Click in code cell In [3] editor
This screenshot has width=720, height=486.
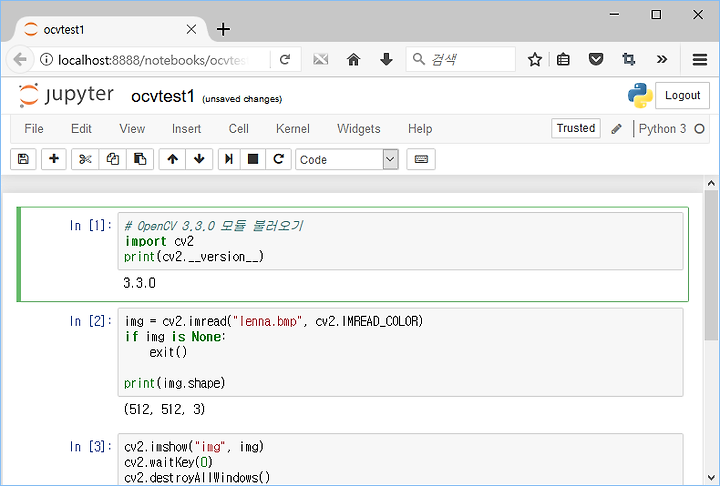click(x=400, y=459)
